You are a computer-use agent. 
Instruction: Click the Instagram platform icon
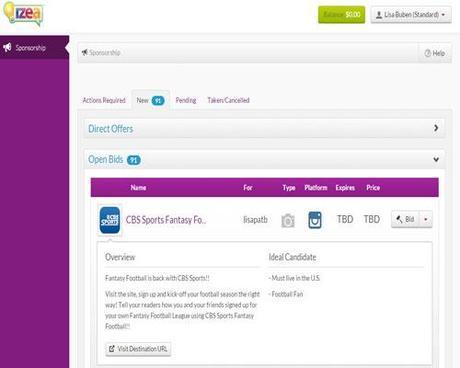point(315,220)
